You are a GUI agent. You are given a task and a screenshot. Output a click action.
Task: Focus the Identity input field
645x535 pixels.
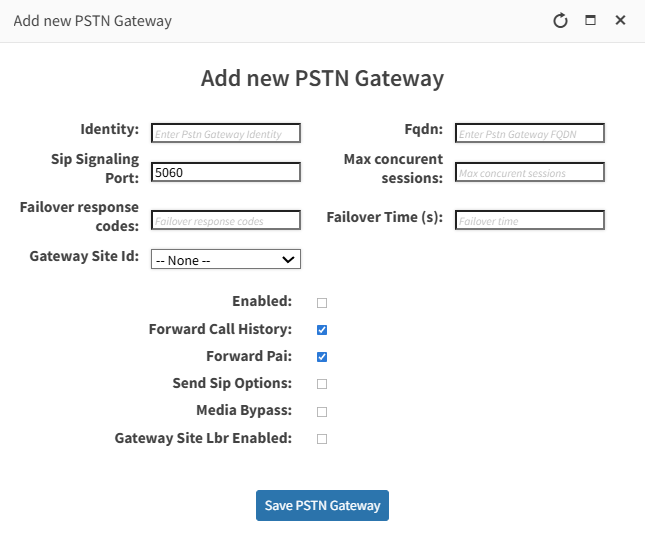point(226,133)
